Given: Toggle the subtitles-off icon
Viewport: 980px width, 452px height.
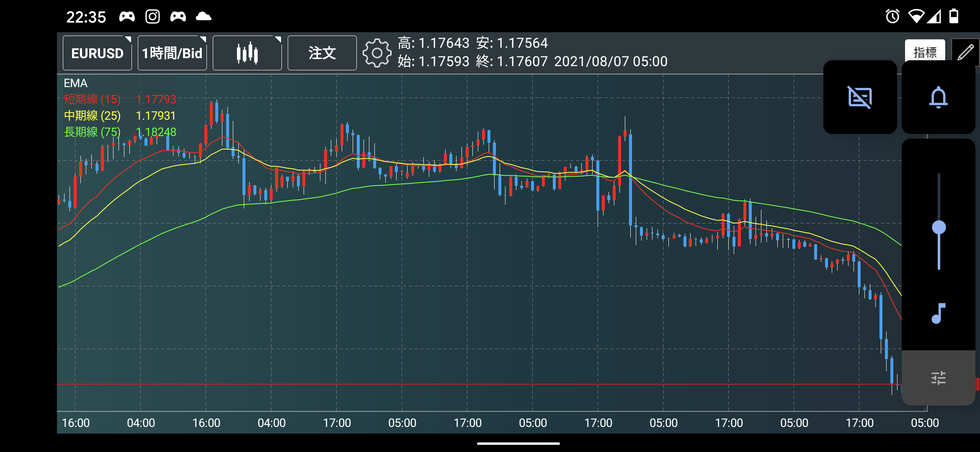Looking at the screenshot, I should point(860,98).
